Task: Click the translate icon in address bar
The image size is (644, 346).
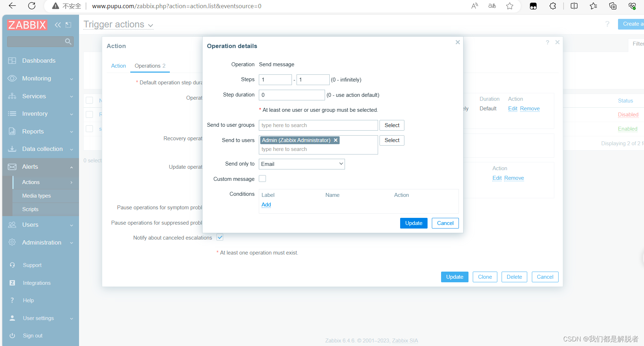Action: [x=492, y=6]
